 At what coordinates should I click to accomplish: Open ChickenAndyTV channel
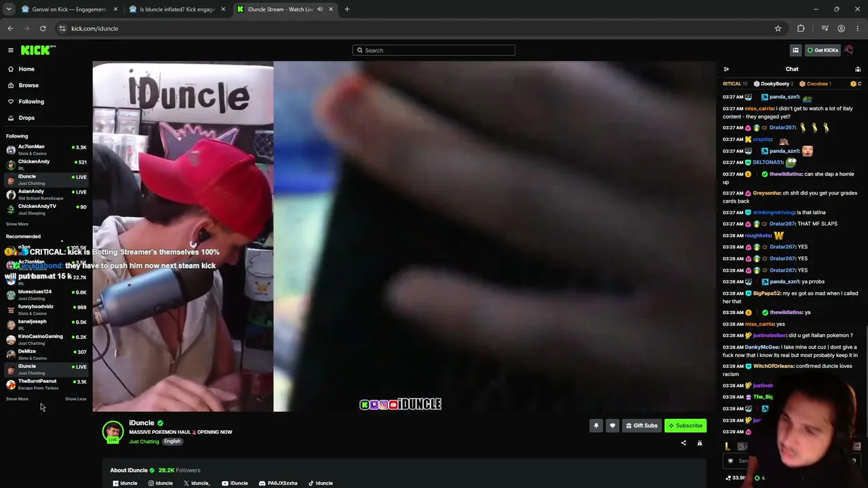46,209
